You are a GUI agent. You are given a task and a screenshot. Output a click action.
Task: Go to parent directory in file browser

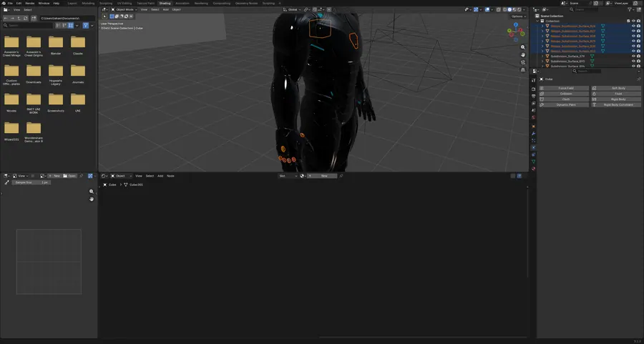coord(19,18)
